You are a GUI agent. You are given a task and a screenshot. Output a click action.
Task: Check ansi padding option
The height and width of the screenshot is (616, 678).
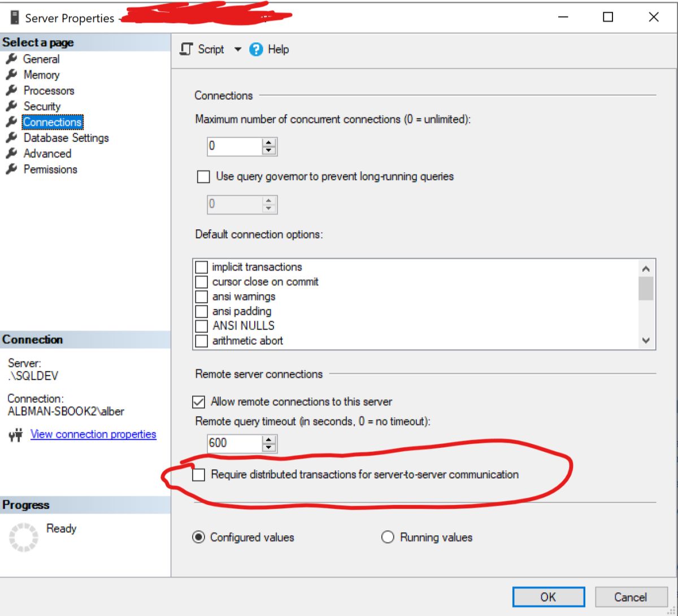click(x=201, y=311)
